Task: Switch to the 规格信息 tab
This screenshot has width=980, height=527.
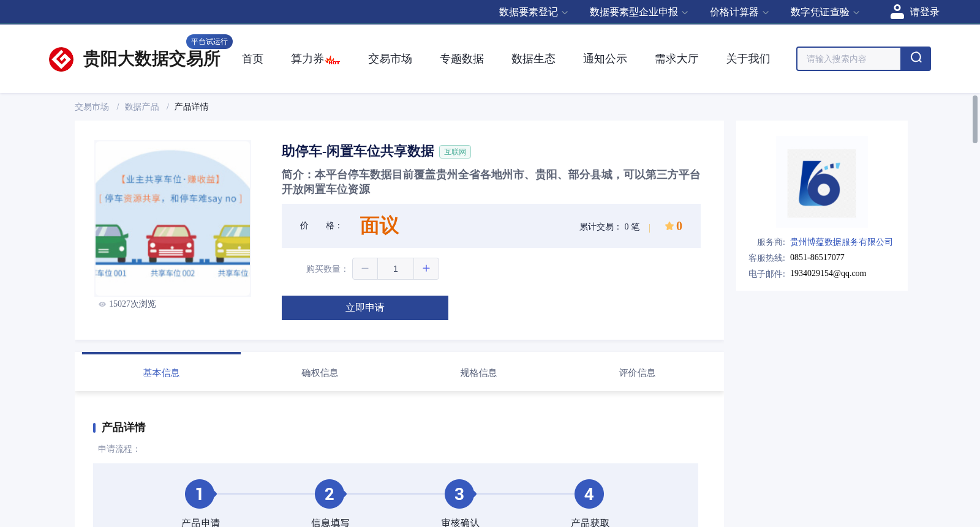Action: pos(478,373)
